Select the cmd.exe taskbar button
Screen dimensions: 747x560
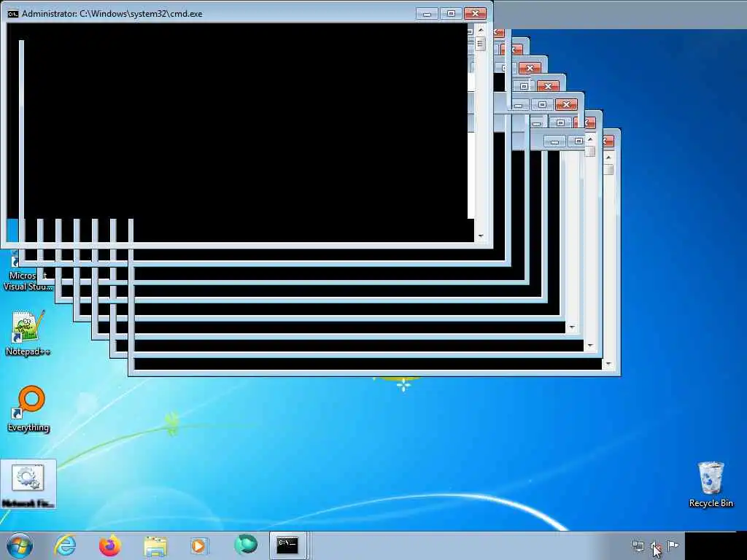click(x=288, y=545)
